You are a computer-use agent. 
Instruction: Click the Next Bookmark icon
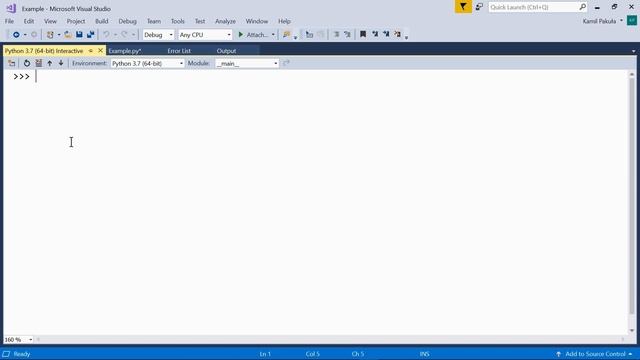click(386, 35)
